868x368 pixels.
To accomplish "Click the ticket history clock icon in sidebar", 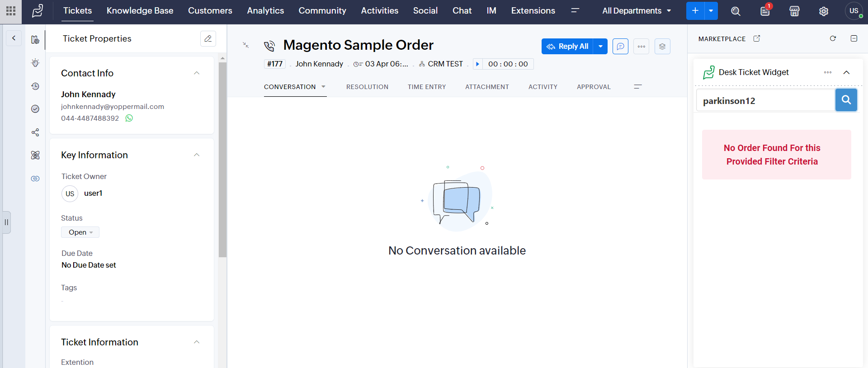I will tap(35, 86).
